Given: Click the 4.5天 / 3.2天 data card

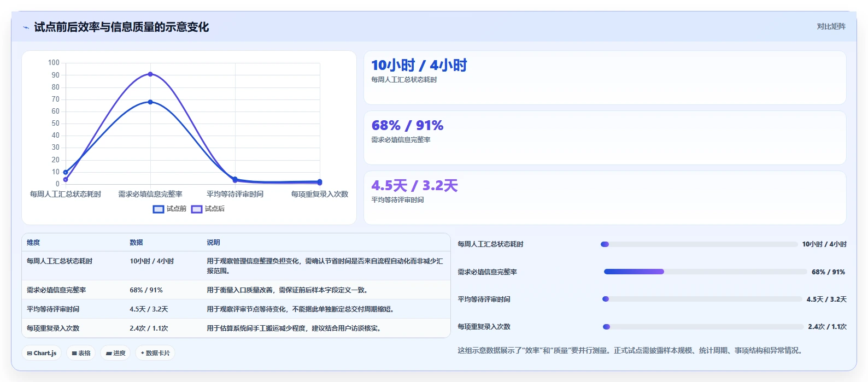Looking at the screenshot, I should coord(605,198).
